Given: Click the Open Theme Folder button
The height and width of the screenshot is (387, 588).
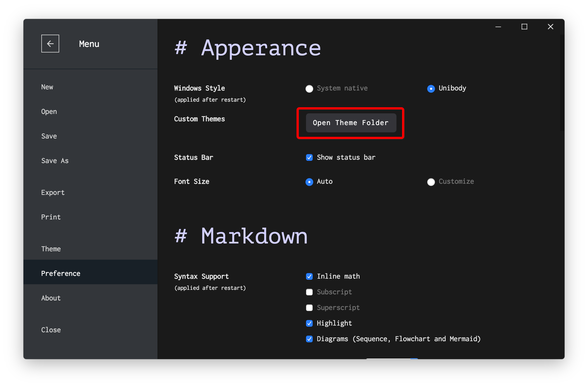Looking at the screenshot, I should tap(351, 123).
